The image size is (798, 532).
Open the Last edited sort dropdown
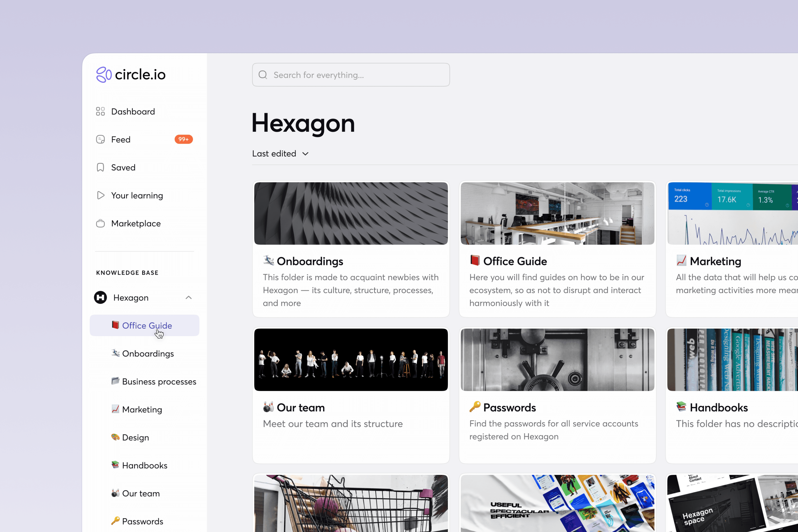point(274,154)
